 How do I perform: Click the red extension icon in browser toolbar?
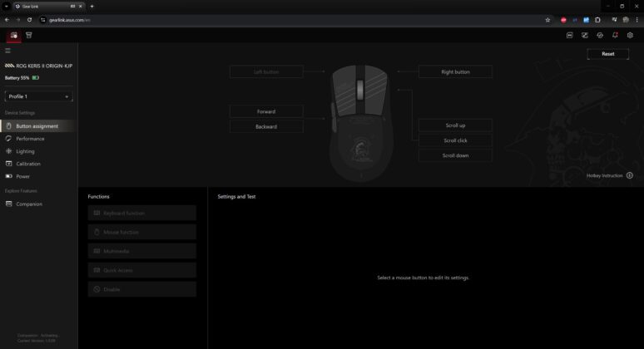pos(563,20)
